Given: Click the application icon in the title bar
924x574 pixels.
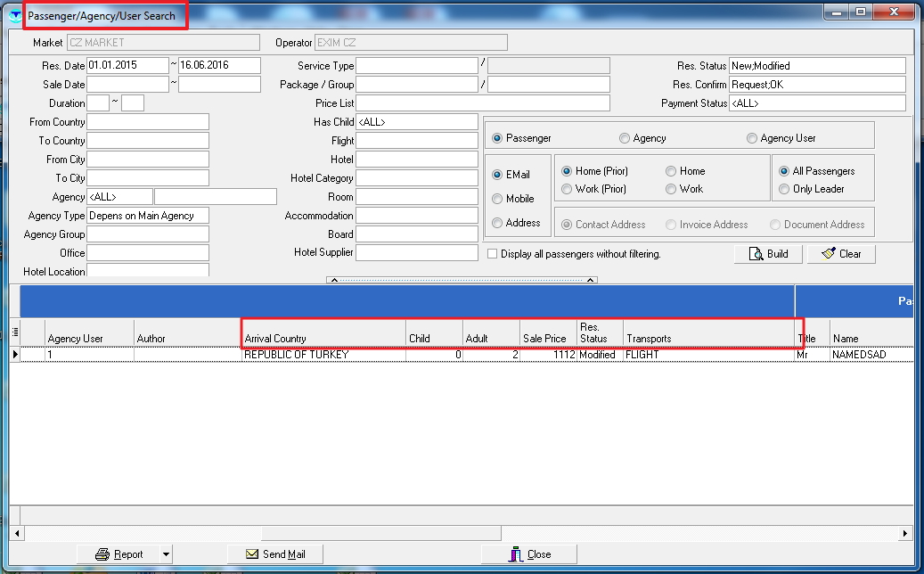Looking at the screenshot, I should [15, 16].
